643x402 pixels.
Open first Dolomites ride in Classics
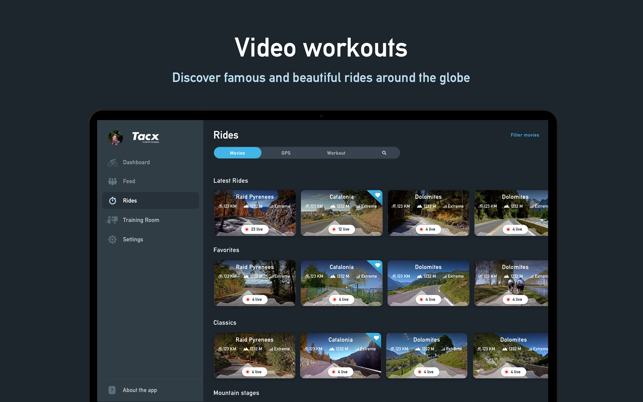coord(426,356)
